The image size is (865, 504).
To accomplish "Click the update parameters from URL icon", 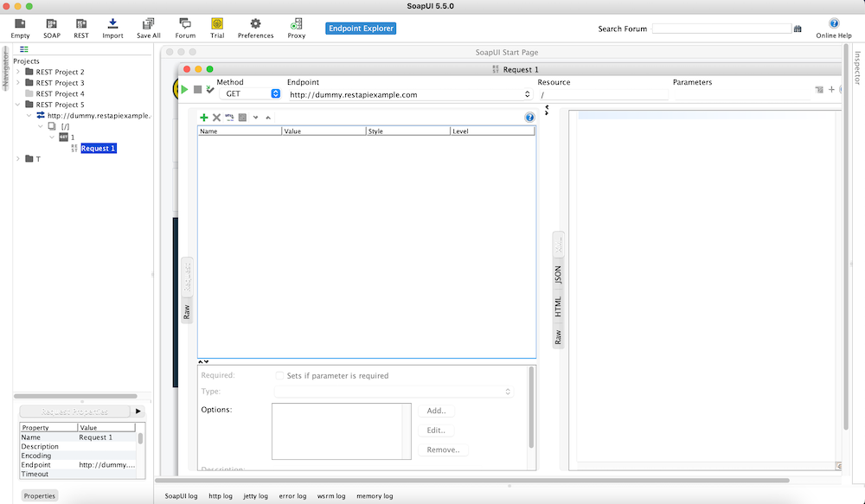I will tap(229, 118).
